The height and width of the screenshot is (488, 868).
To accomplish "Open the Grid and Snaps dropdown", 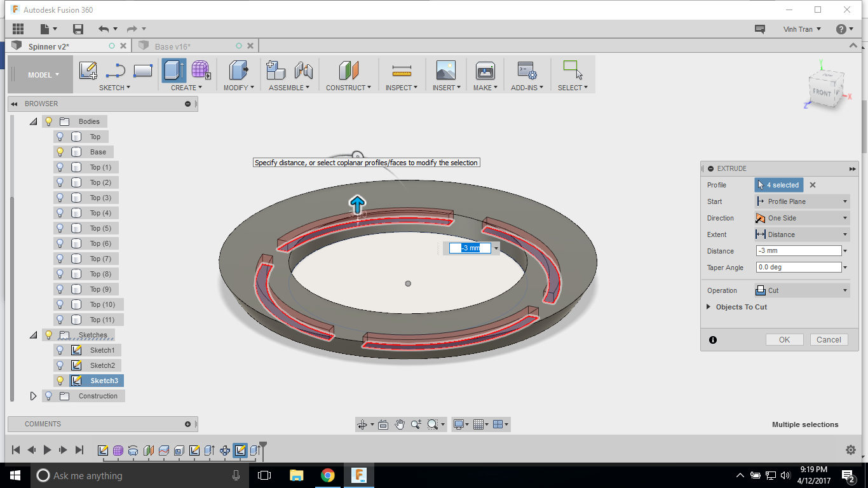I will (x=480, y=424).
